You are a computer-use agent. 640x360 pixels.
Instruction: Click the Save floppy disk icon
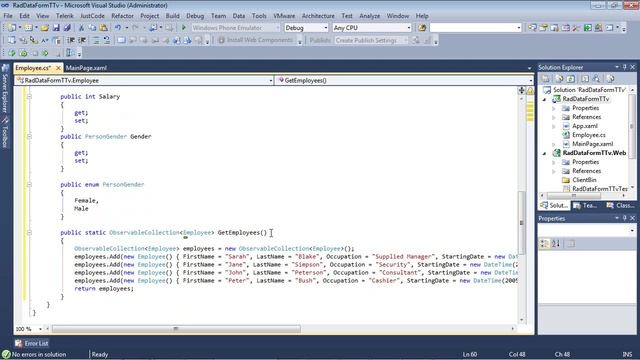pos(56,28)
